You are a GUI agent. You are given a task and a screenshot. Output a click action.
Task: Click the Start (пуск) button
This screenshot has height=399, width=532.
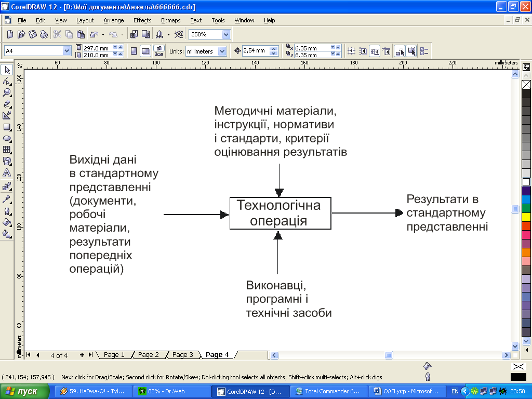tap(24, 392)
